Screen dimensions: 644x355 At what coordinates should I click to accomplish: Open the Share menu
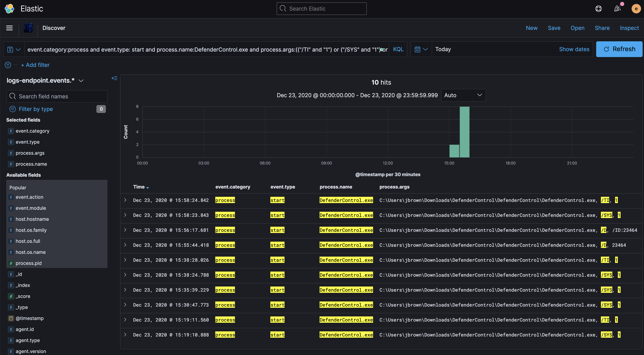602,28
